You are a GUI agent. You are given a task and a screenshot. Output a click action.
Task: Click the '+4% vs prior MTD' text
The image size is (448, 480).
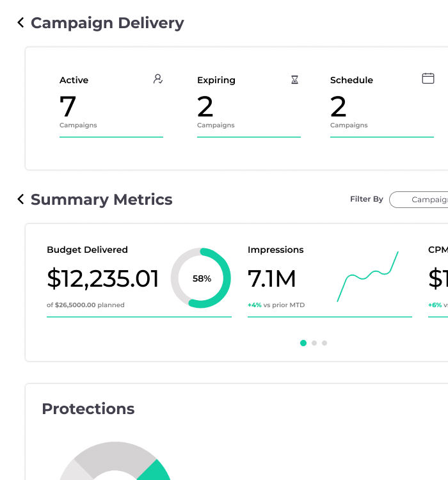pyautogui.click(x=276, y=305)
